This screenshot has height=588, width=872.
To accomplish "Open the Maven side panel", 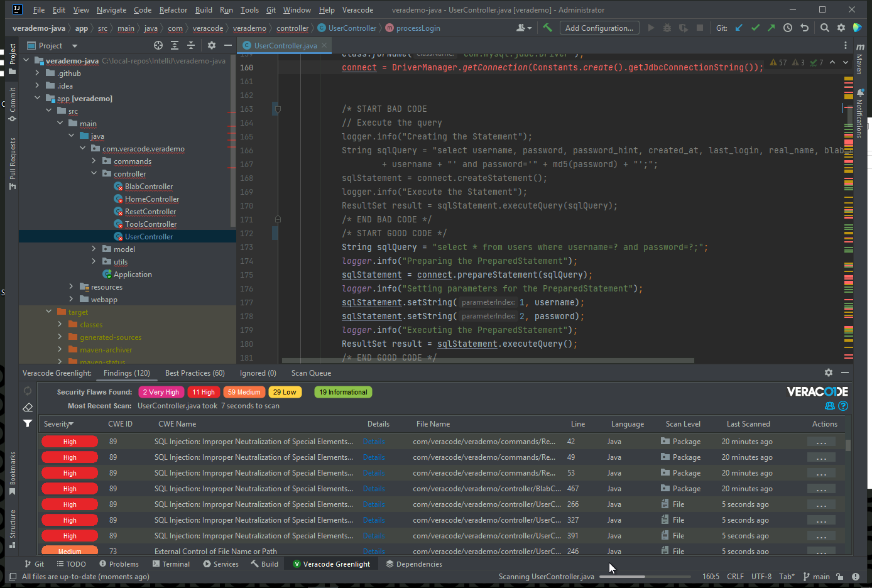I will (860, 58).
